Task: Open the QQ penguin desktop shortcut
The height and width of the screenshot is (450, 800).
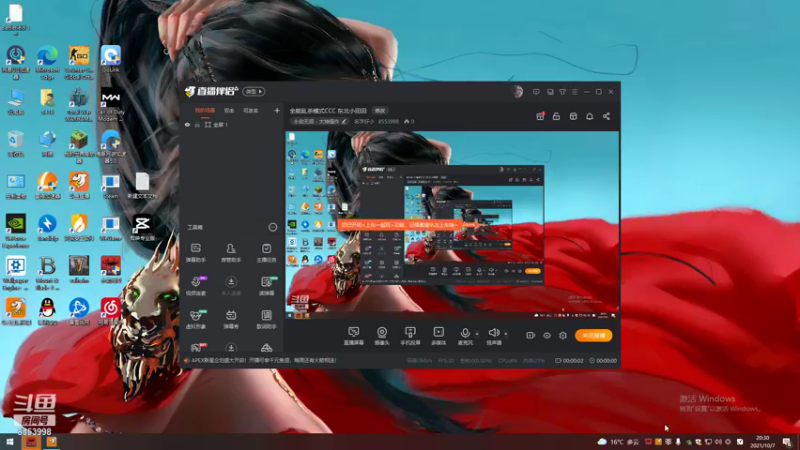Action: pos(47,311)
